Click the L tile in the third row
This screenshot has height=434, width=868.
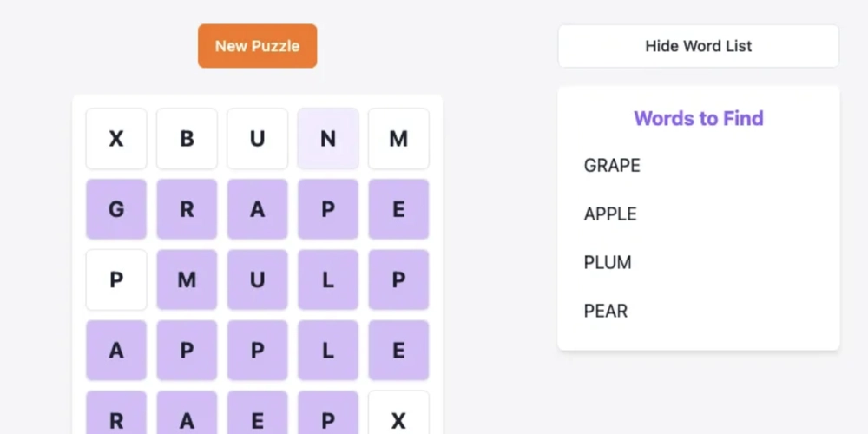(x=328, y=279)
